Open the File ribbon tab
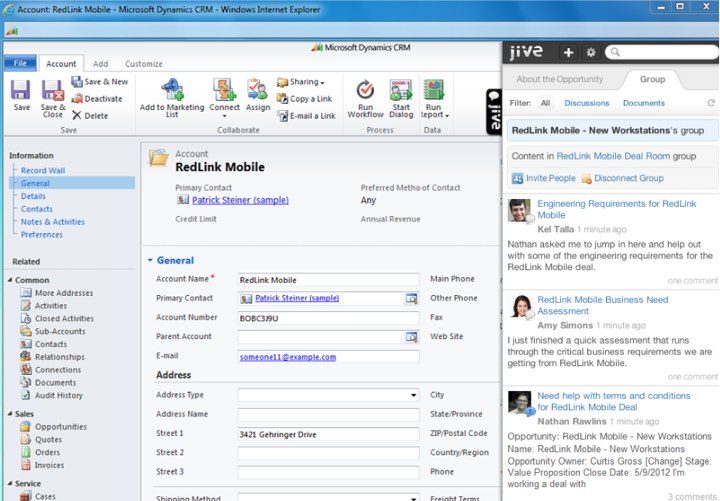The width and height of the screenshot is (720, 501). [x=20, y=63]
